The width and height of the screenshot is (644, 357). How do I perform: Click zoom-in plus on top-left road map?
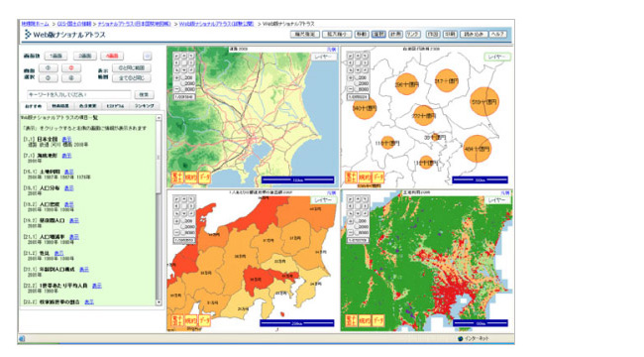[x=176, y=77]
